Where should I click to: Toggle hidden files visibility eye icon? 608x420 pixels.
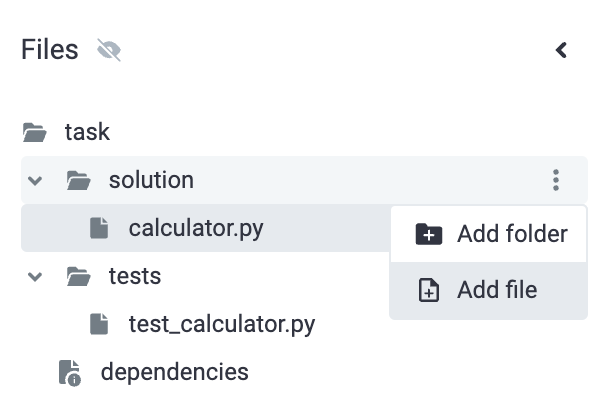point(109,50)
